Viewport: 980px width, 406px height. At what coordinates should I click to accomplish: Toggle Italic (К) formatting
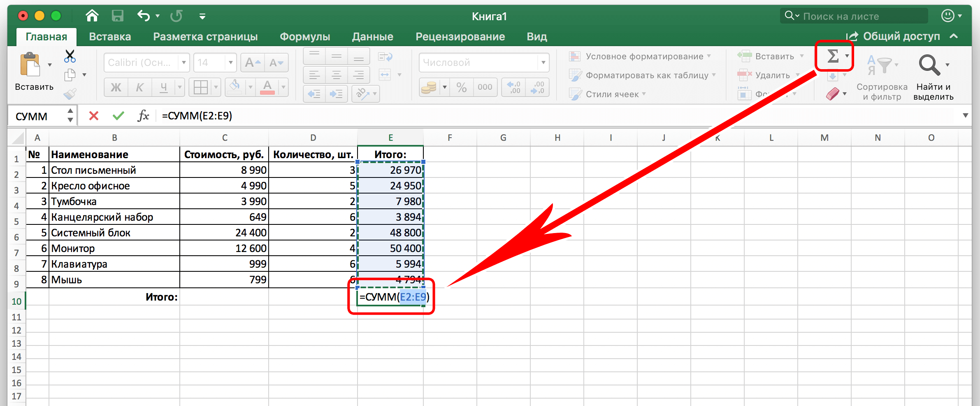[140, 87]
